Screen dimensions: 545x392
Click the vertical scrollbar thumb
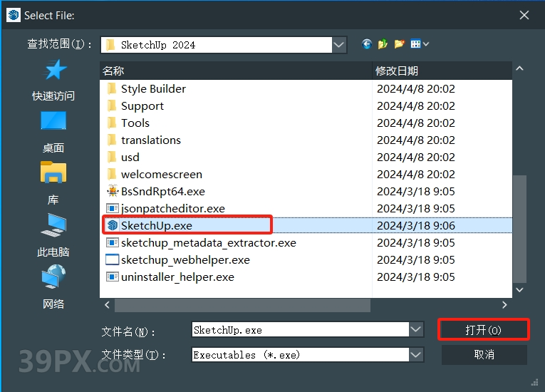coord(519,229)
